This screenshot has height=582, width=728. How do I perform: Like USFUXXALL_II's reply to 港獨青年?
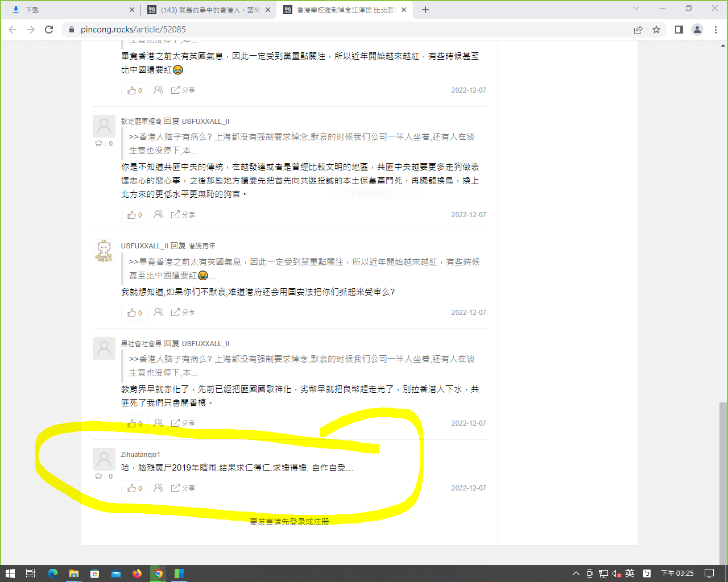[x=135, y=313]
